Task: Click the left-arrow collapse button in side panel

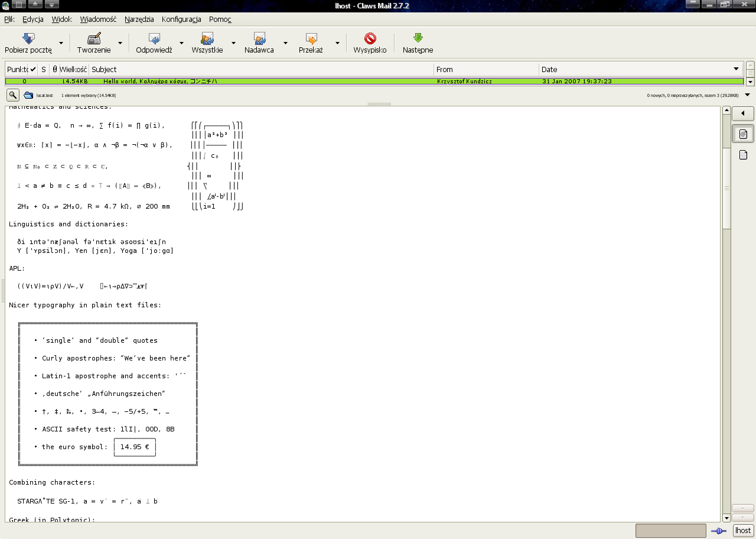Action: tap(743, 113)
